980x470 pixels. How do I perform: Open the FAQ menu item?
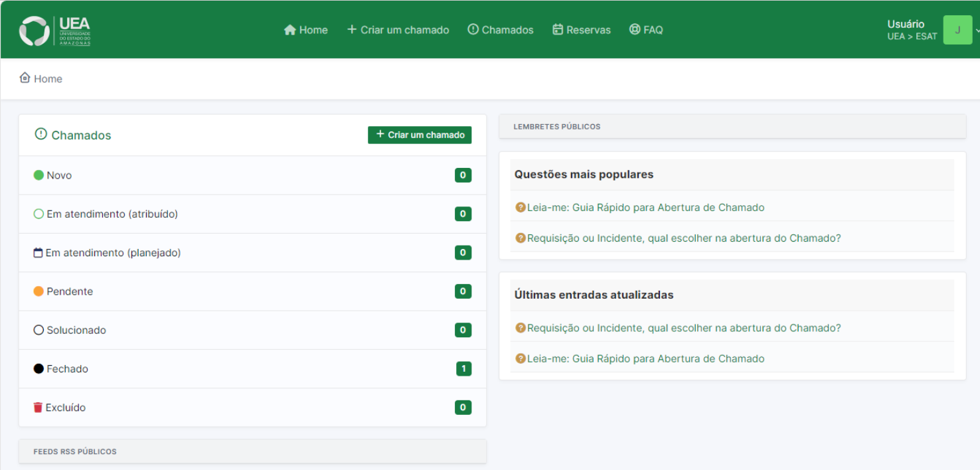646,30
